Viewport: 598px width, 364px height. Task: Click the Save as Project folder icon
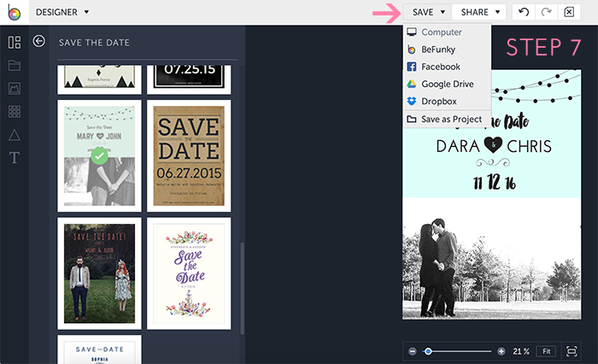coord(412,119)
